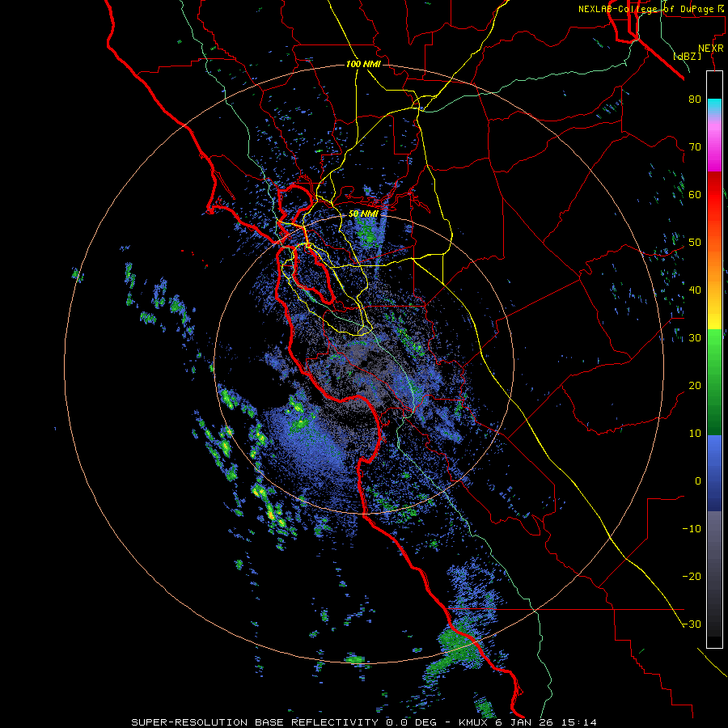Click the 0.0 DEG elevation text

[413, 722]
